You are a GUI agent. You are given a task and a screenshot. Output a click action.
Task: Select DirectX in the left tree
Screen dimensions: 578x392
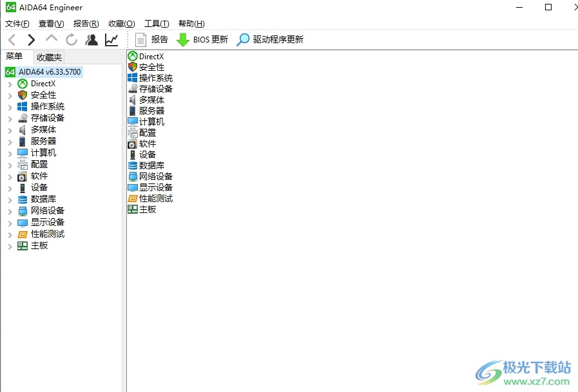[43, 84]
